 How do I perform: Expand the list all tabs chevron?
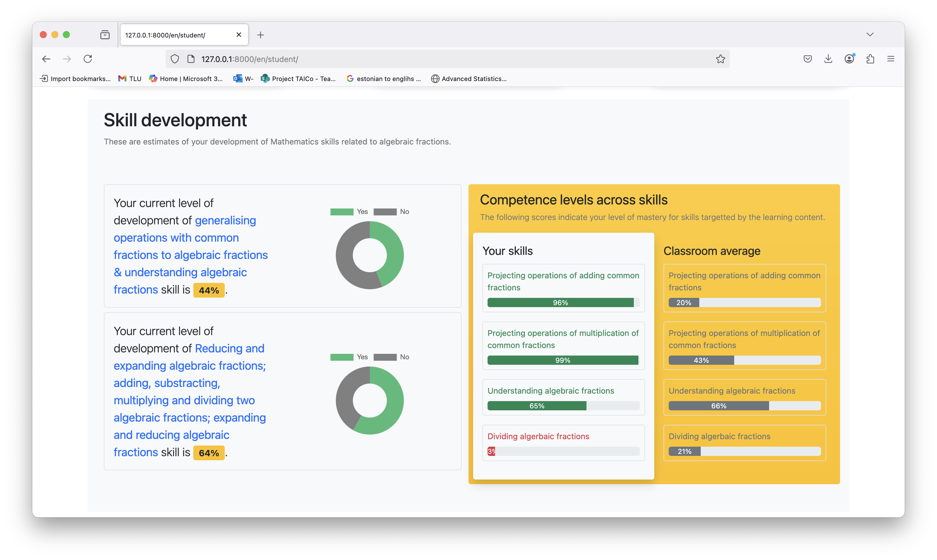coord(870,35)
